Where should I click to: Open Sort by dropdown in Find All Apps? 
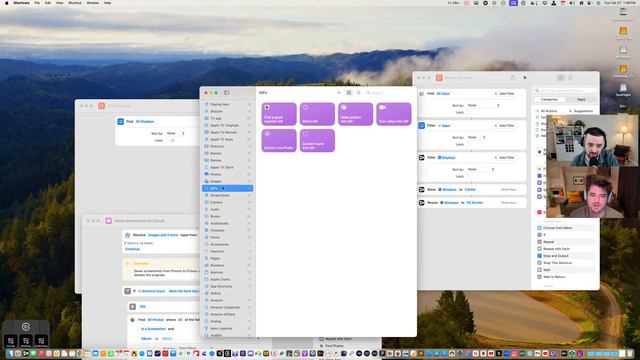click(x=483, y=105)
